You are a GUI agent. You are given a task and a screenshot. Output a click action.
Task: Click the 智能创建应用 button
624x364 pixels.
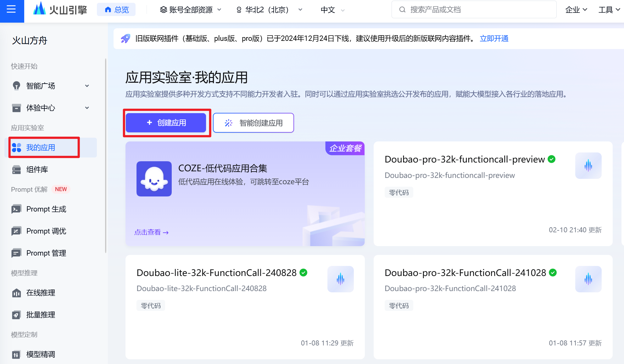pos(253,123)
